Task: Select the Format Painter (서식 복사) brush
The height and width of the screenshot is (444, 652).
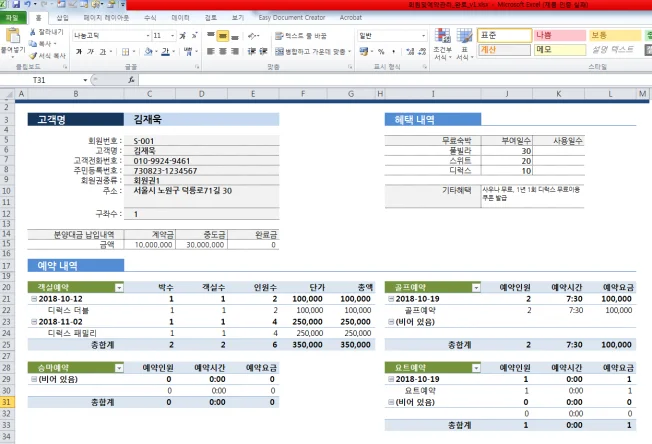Action: 47,55
